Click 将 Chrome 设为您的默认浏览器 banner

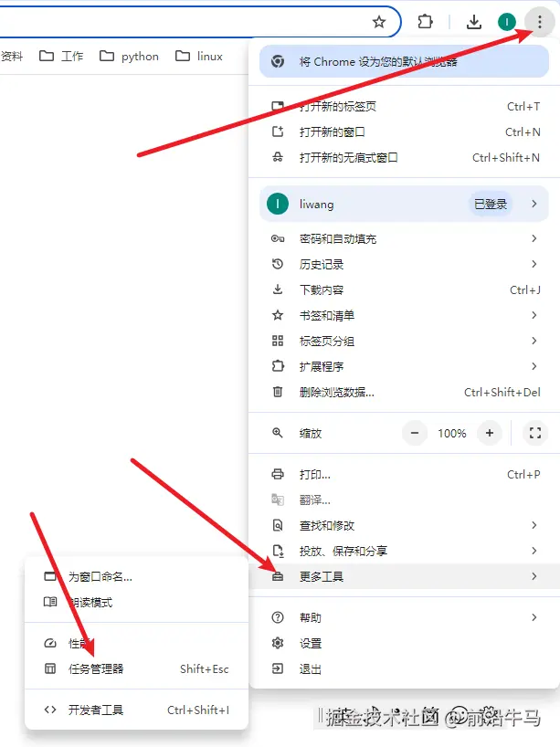(404, 61)
